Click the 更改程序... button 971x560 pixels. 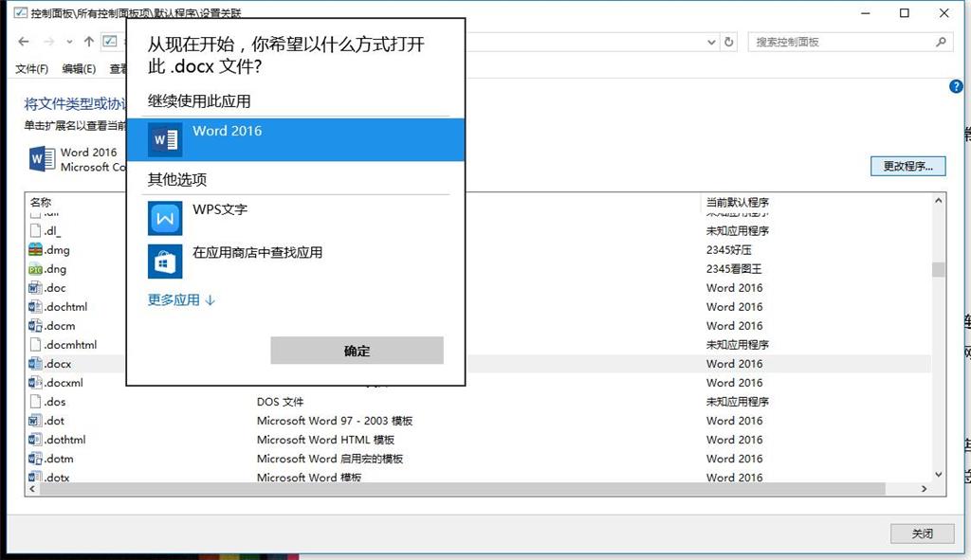(907, 166)
